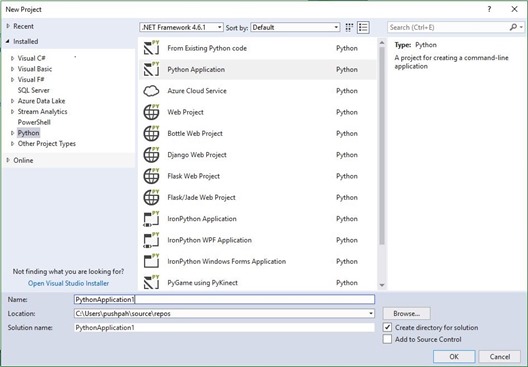Expand the Other Project Types node arrow
Viewport: 528px width, 367px height.
(x=12, y=144)
